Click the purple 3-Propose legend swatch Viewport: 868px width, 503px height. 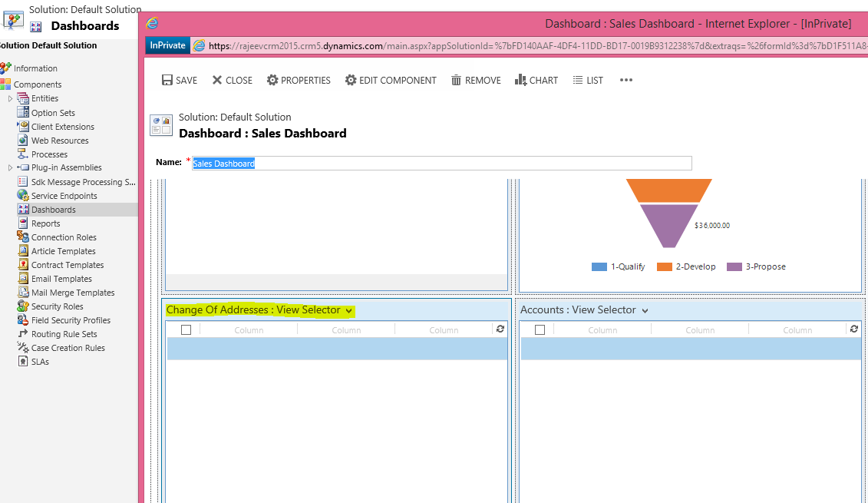734,266
